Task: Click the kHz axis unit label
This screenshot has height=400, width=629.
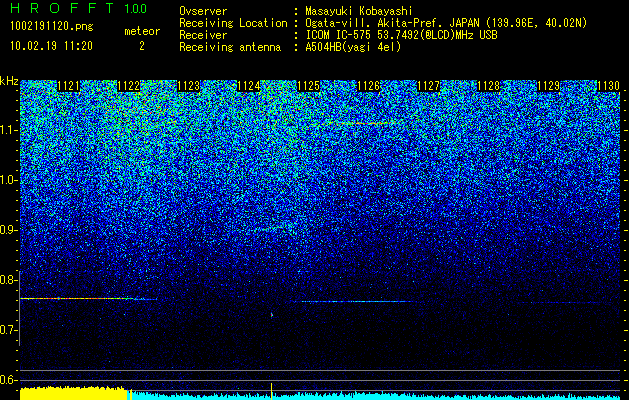Action: point(9,81)
